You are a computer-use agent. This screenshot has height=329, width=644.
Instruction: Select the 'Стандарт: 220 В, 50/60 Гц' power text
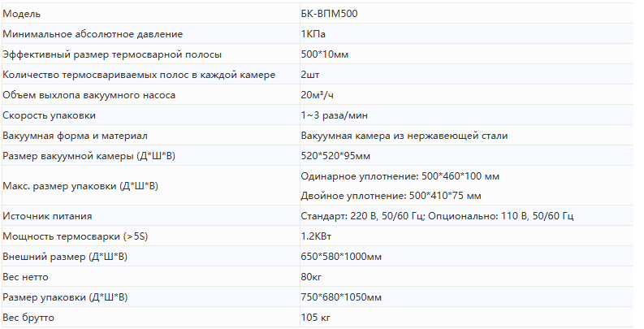[x=362, y=216]
